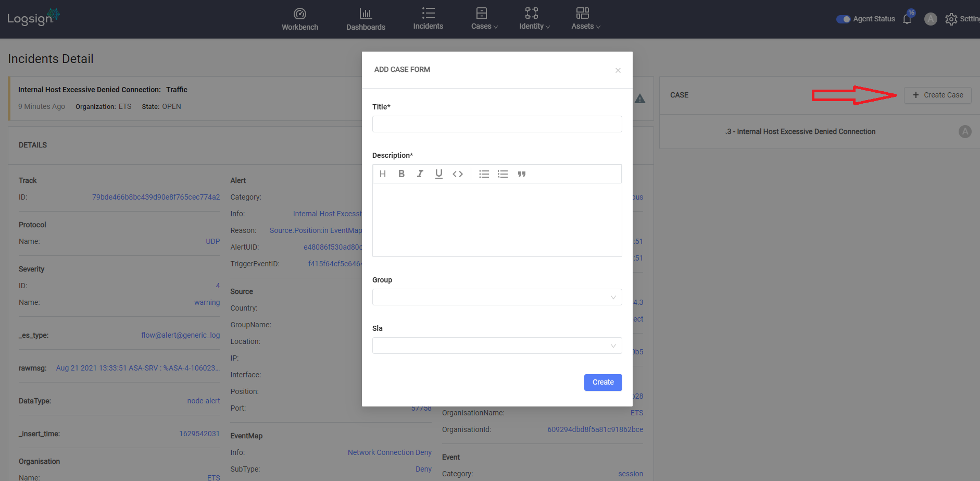Click inside the Description text area
Viewport: 980px width, 481px height.
497,219
